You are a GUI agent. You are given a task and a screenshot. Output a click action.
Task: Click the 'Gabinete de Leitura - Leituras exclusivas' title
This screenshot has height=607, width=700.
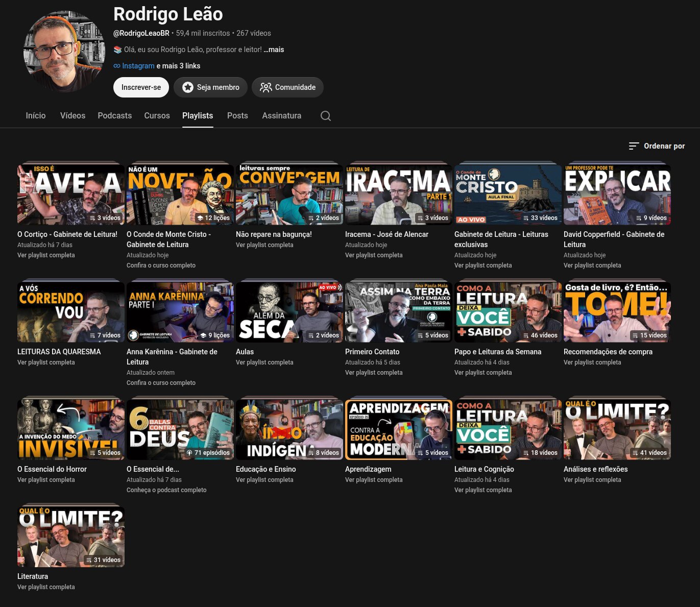pyautogui.click(x=501, y=239)
